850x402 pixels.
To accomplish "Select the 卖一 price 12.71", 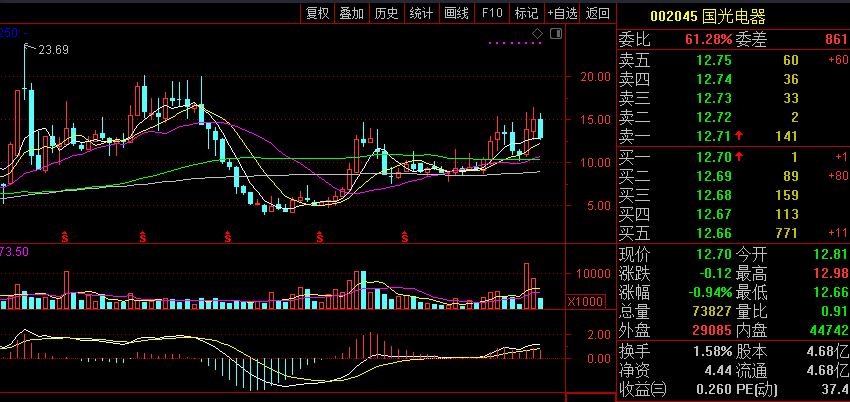I will pyautogui.click(x=714, y=136).
